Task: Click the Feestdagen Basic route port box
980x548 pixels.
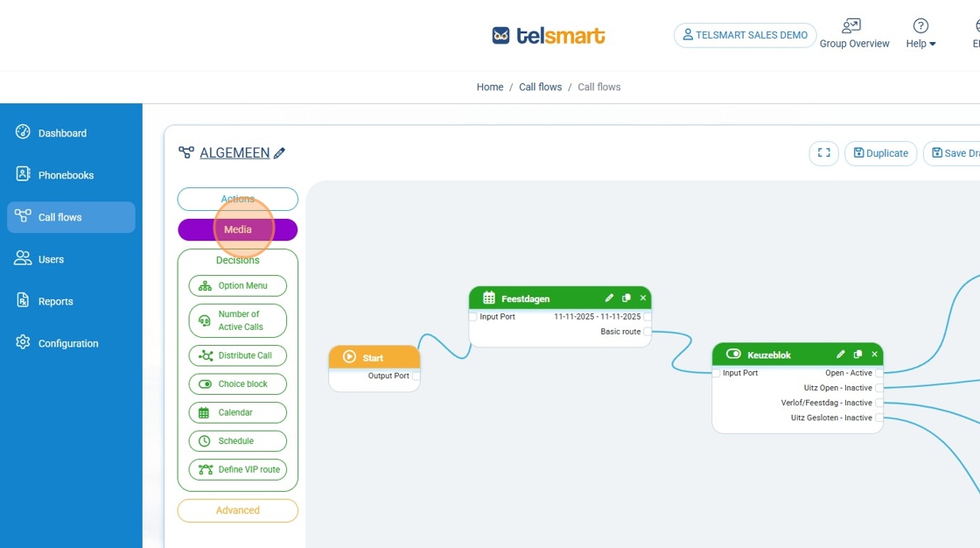Action: [647, 332]
